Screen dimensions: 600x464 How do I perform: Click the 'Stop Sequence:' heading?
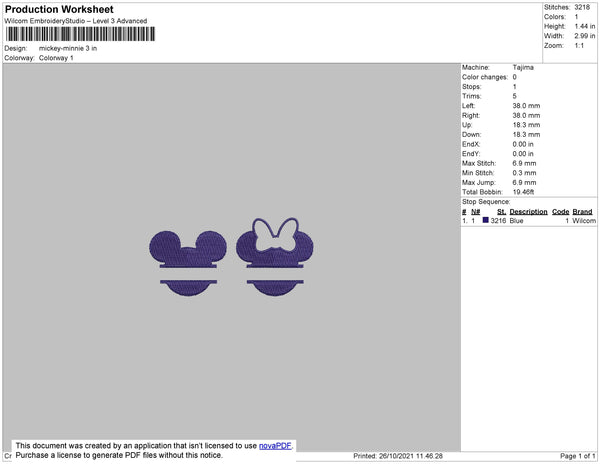click(x=486, y=202)
